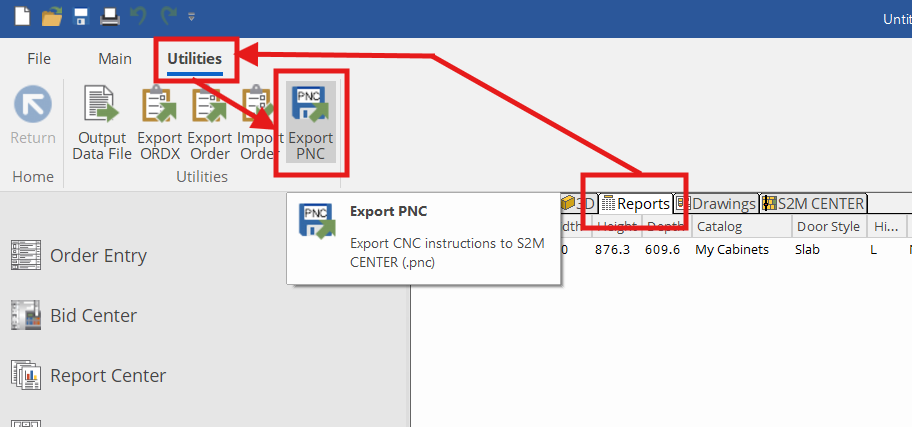The height and width of the screenshot is (427, 912).
Task: Open Report Center in the sidebar
Action: [x=108, y=376]
